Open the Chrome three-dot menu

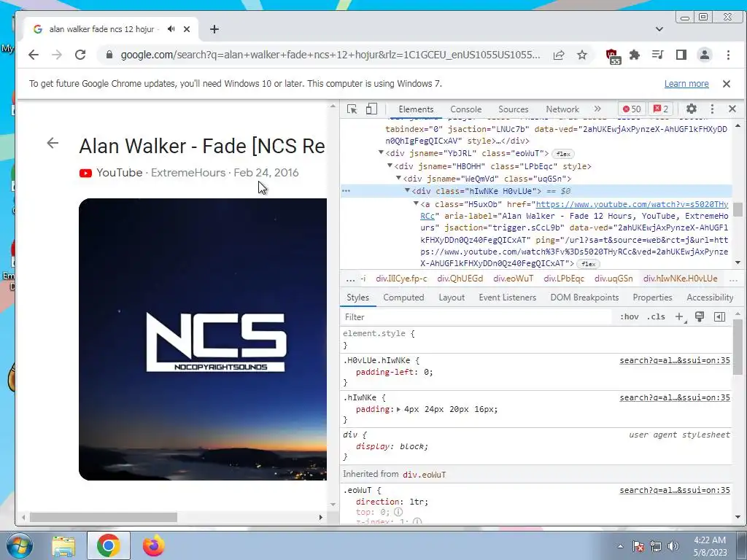click(728, 55)
